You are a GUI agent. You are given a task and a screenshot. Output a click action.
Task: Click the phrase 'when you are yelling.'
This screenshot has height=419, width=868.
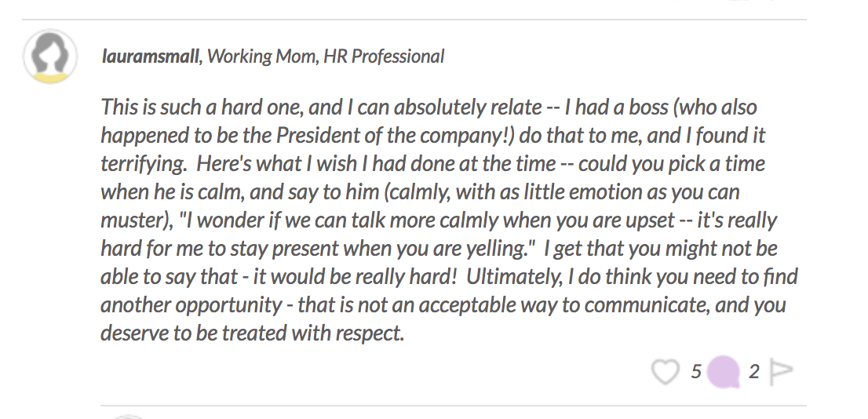tap(437, 249)
